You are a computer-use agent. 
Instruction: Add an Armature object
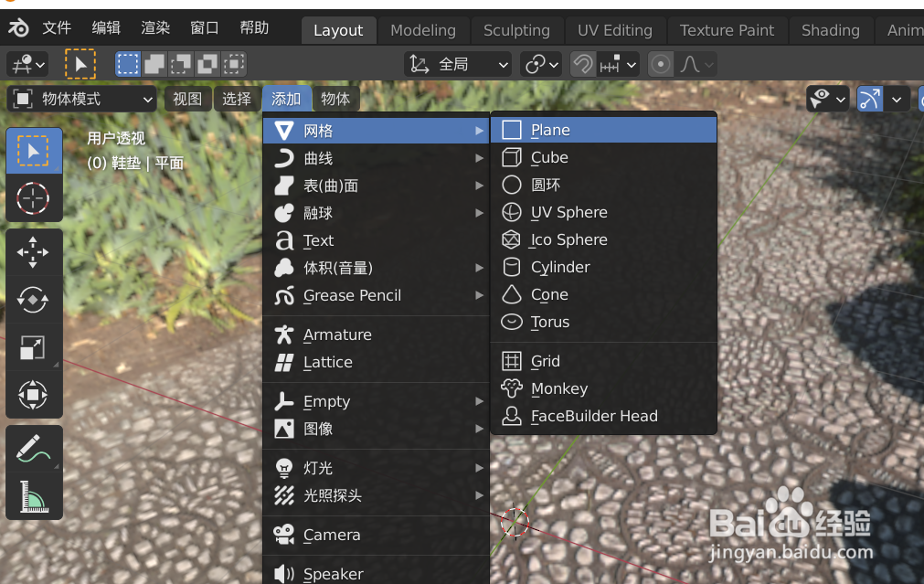tap(377, 334)
